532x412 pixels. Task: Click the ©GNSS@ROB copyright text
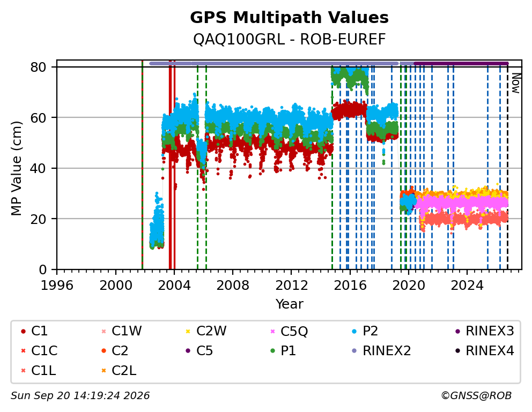click(x=476, y=396)
